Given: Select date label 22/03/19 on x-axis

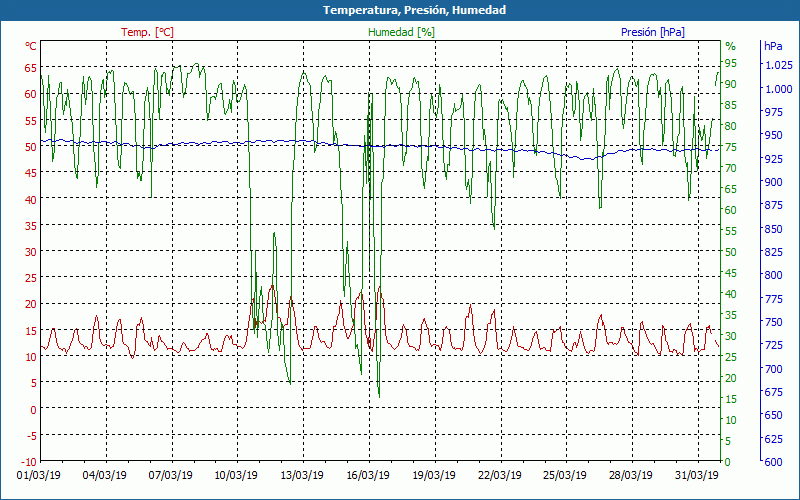Looking at the screenshot, I should 499,476.
